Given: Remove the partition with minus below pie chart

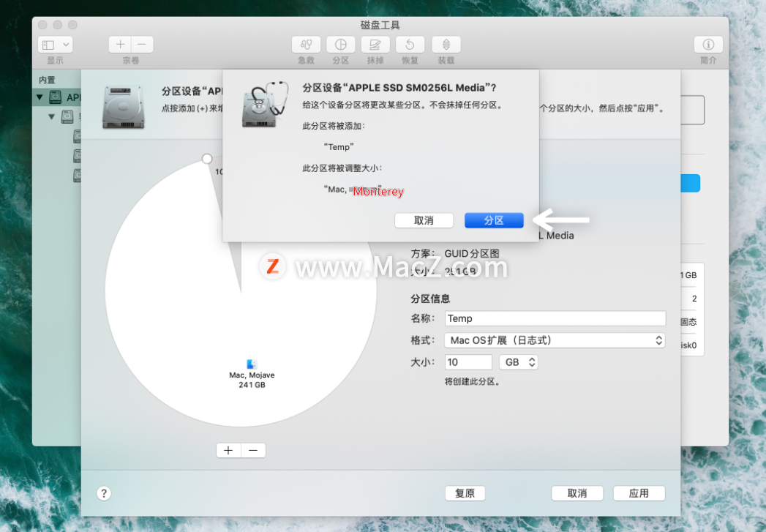Looking at the screenshot, I should tap(253, 451).
